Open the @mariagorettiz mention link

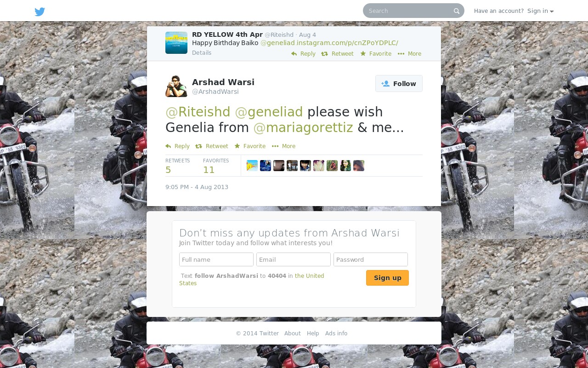pyautogui.click(x=303, y=127)
